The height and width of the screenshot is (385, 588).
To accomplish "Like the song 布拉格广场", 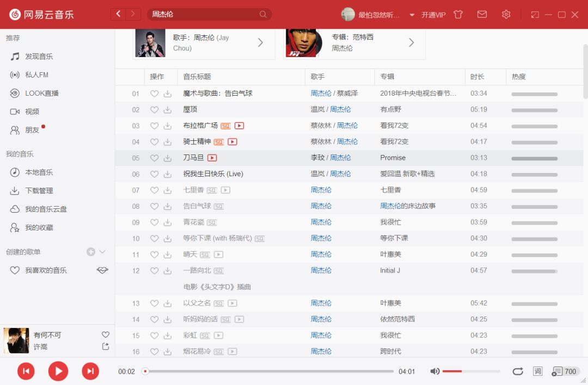I will (154, 126).
